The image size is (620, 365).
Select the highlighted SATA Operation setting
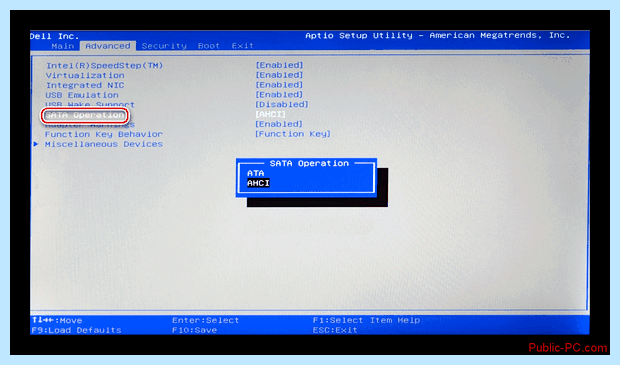click(85, 115)
